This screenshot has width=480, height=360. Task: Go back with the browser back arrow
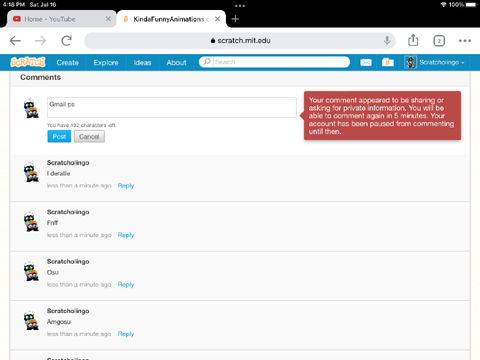point(15,41)
